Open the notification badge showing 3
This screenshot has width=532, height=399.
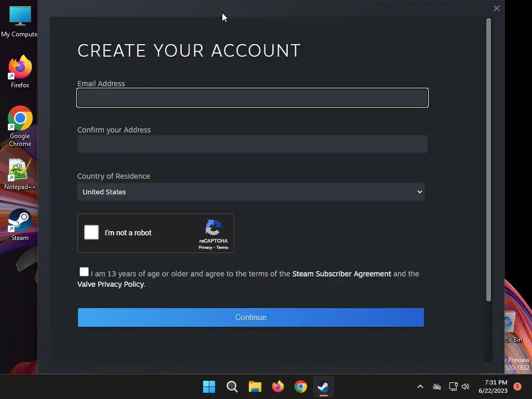tap(517, 387)
